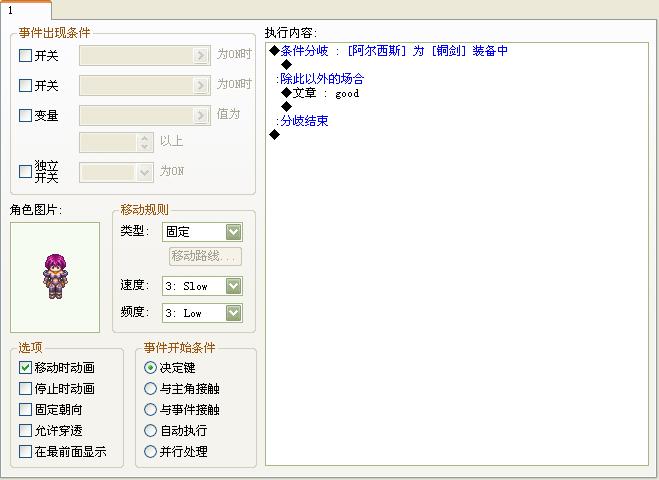Enable the 变量 condition checkbox
Viewport: 659px width, 480px height.
25,115
